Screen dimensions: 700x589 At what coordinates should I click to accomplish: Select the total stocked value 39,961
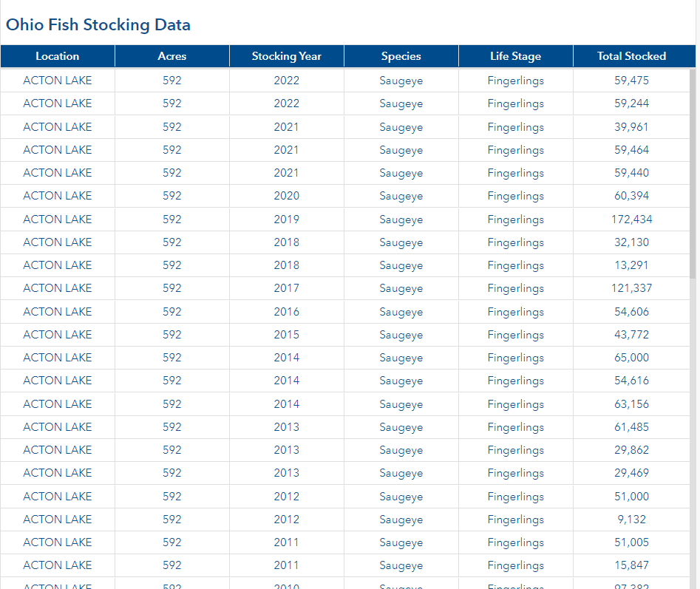pos(631,127)
